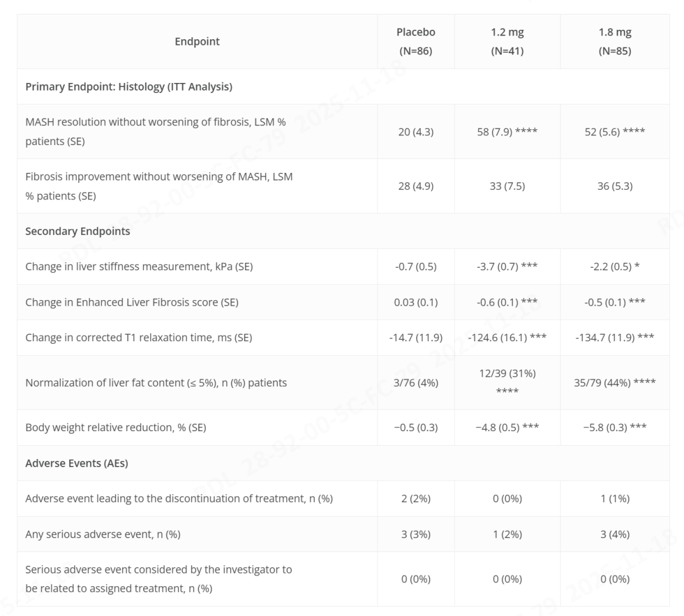Screen dimensions: 684x616
Task: Click the 36 (5.3) cell value
Action: pos(615,186)
